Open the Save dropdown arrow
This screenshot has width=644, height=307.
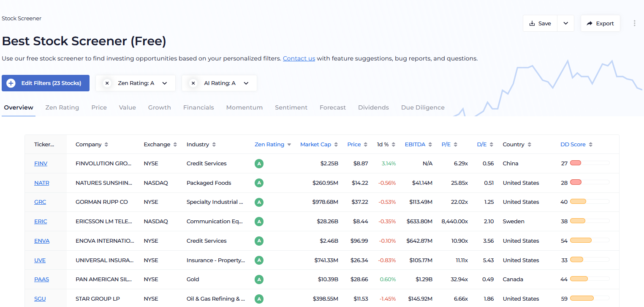566,23
